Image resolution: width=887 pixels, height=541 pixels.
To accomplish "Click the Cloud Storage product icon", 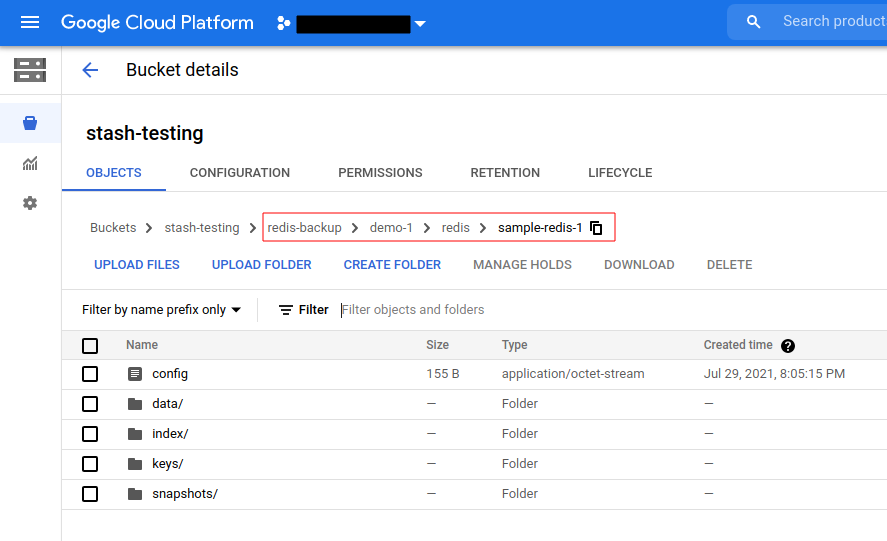I will 30,70.
